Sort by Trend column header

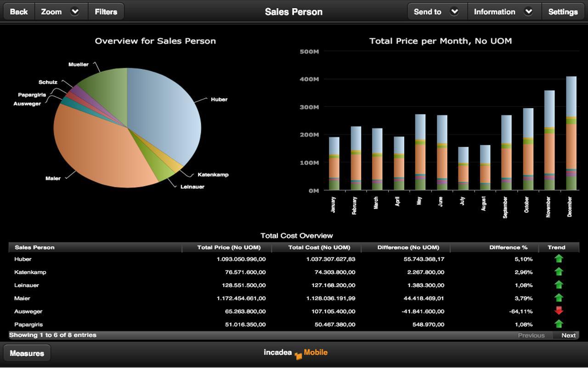point(559,247)
